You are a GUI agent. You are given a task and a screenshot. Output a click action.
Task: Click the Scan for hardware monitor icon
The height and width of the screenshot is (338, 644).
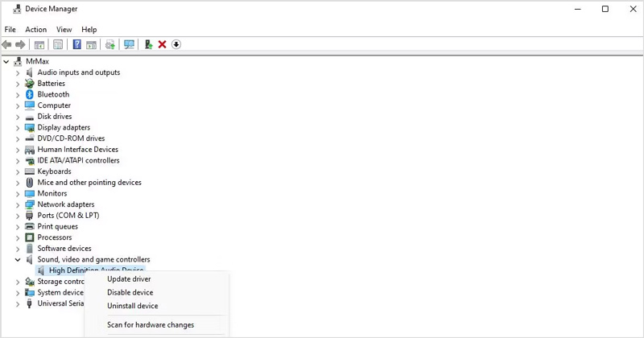(x=129, y=44)
